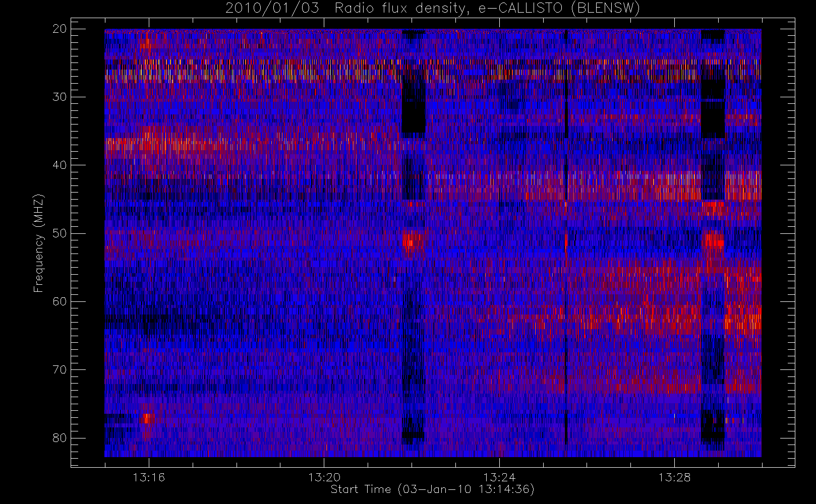Click the 20 frequency tick label
The width and height of the screenshot is (816, 504).
pos(60,29)
